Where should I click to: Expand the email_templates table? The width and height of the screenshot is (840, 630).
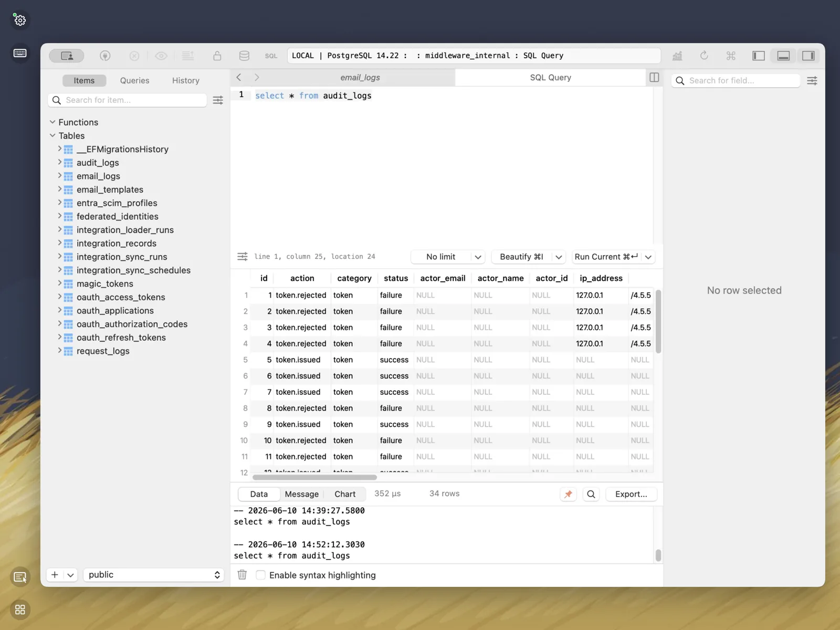tap(59, 189)
